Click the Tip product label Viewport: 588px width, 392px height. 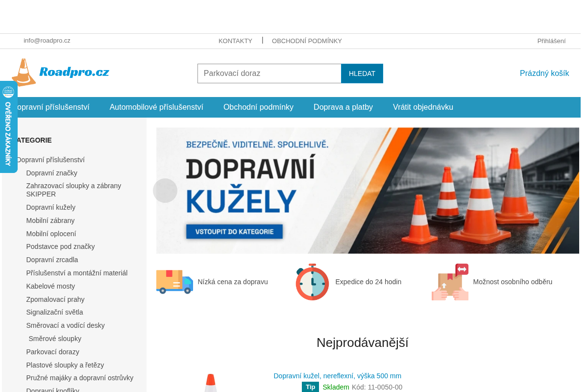coord(310,387)
